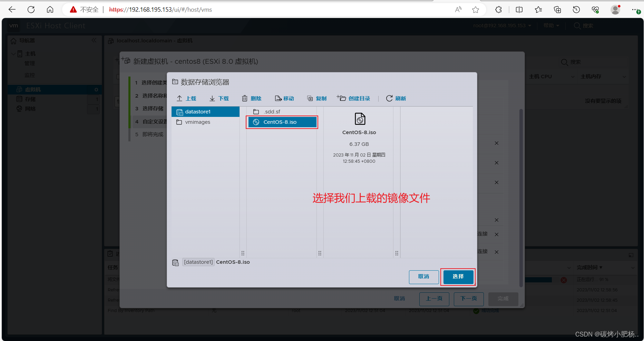Select the CentOS-8.iso file row
The height and width of the screenshot is (341, 644).
[x=282, y=122]
